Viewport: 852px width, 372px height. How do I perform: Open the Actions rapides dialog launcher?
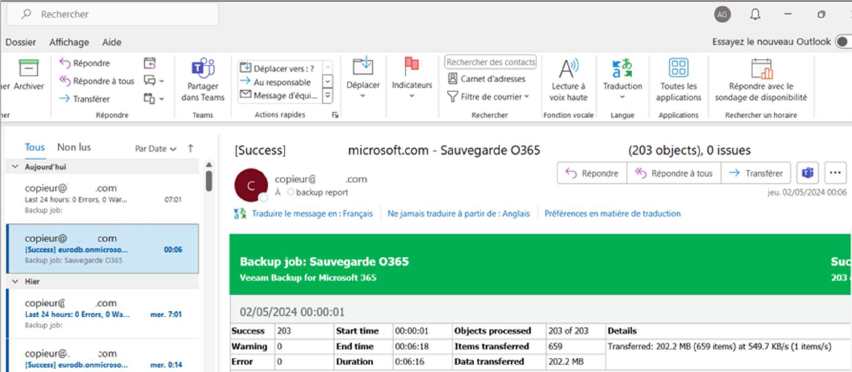pyautogui.click(x=335, y=115)
